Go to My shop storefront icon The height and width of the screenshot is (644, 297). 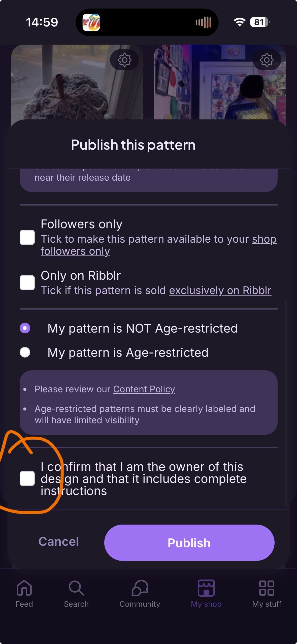click(206, 588)
